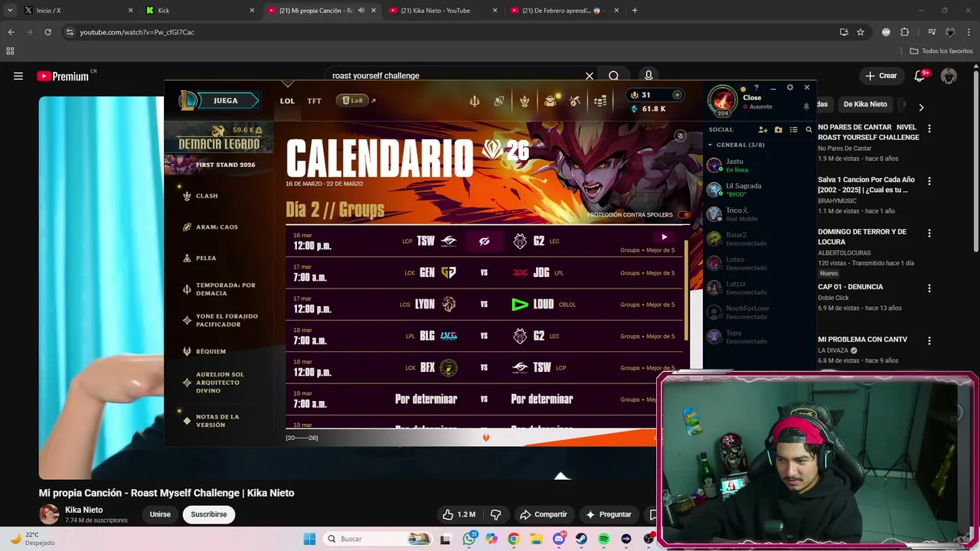The image size is (980, 551).
Task: Bookmark this page with star icon
Action: coord(861,32)
